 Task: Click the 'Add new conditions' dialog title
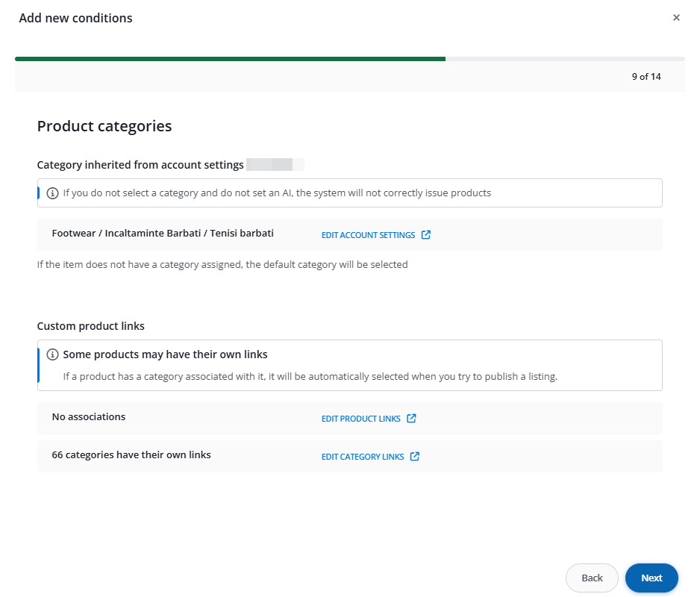pos(75,18)
